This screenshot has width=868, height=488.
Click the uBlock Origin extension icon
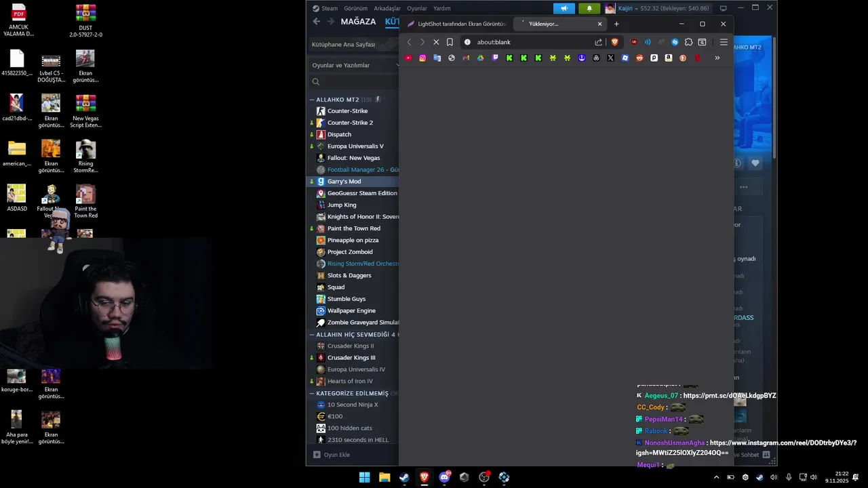(634, 42)
